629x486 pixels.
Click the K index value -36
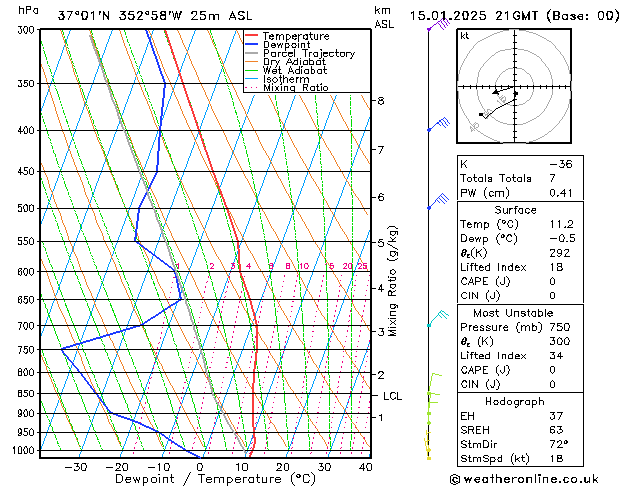(561, 164)
